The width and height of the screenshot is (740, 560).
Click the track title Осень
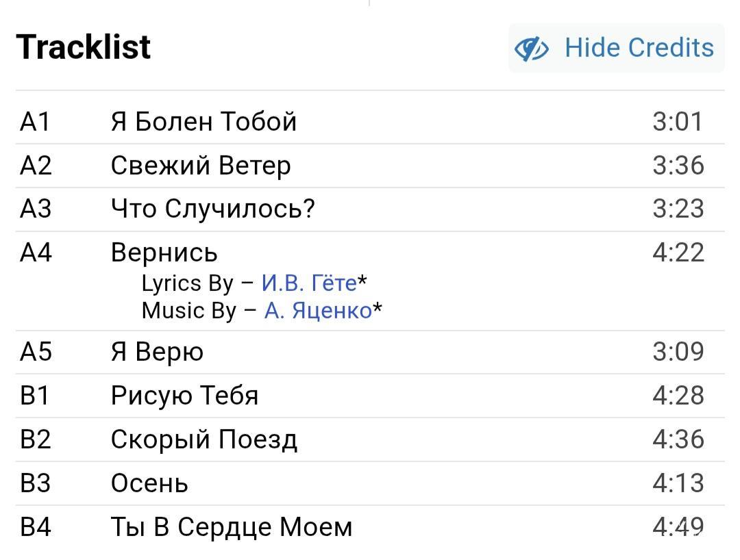[x=149, y=483]
